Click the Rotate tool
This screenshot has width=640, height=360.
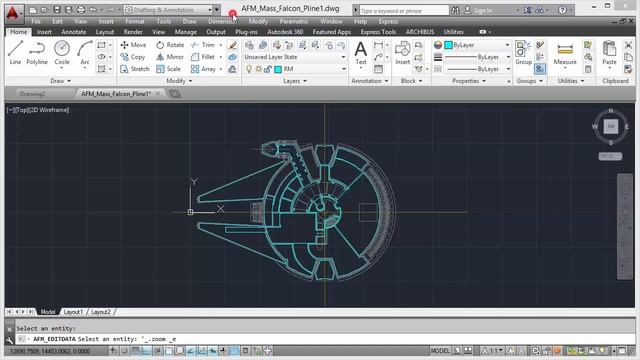pyautogui.click(x=170, y=45)
